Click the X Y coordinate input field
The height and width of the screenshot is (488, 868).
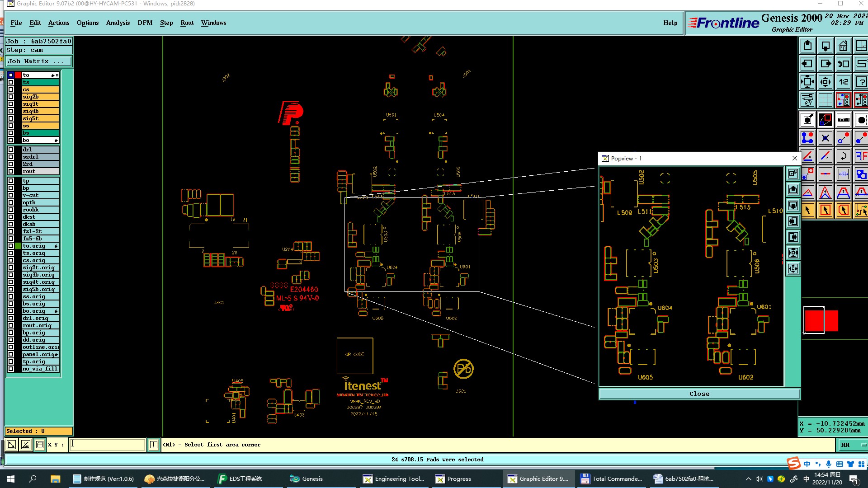pos(108,445)
